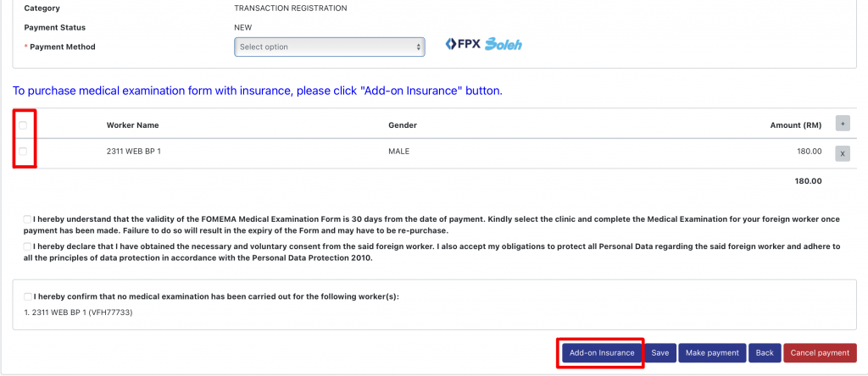
Task: Remove worker row with X icon
Action: [843, 153]
